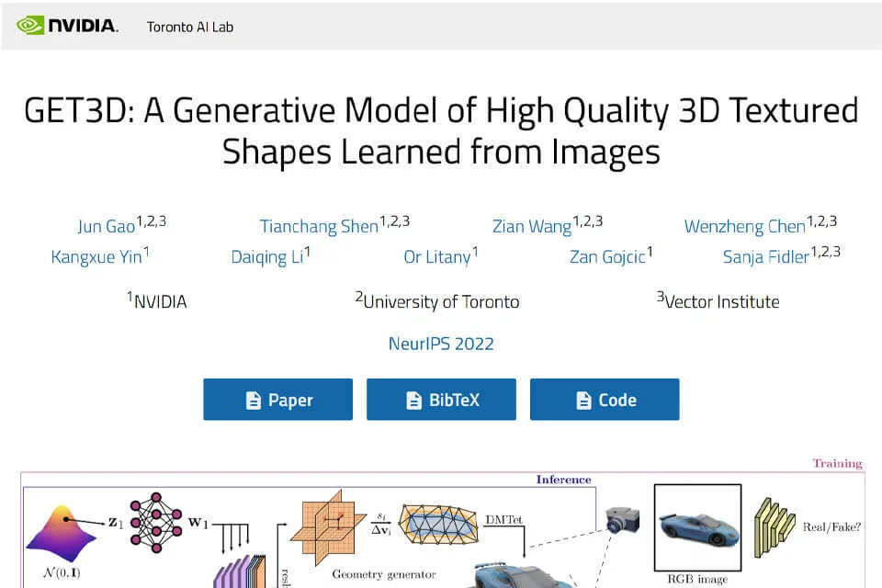Click the document icon on Paper button
Screen dimensions: 882x588
pyautogui.click(x=254, y=400)
